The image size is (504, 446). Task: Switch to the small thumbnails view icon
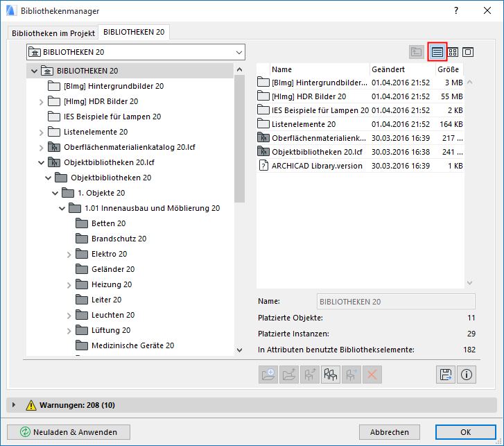453,52
